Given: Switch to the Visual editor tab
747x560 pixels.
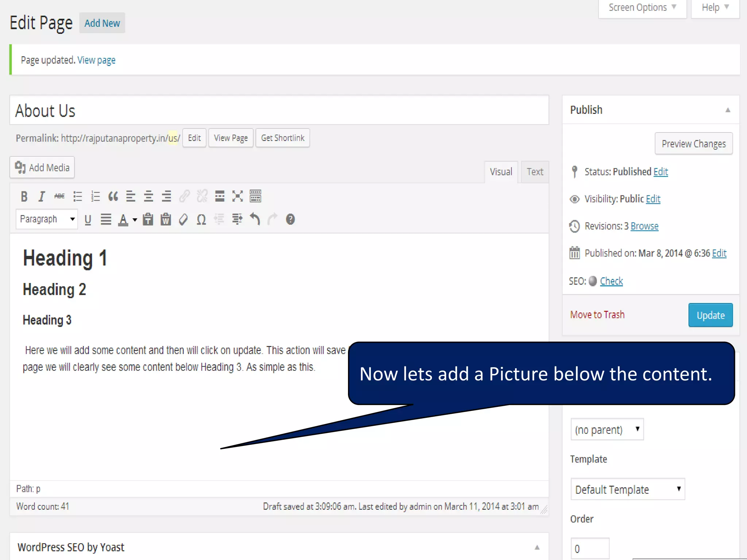Looking at the screenshot, I should (501, 172).
